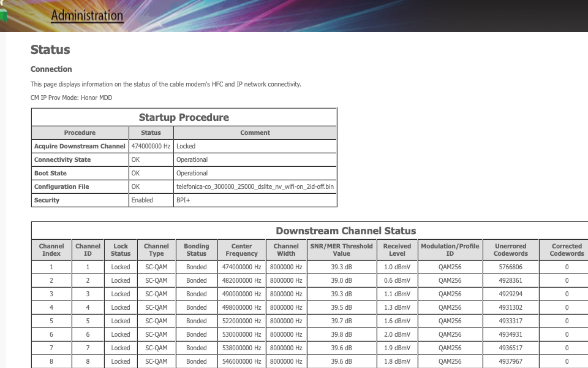Select the '522000000 Hz' center frequency cell
This screenshot has height=368, width=588.
click(x=241, y=321)
